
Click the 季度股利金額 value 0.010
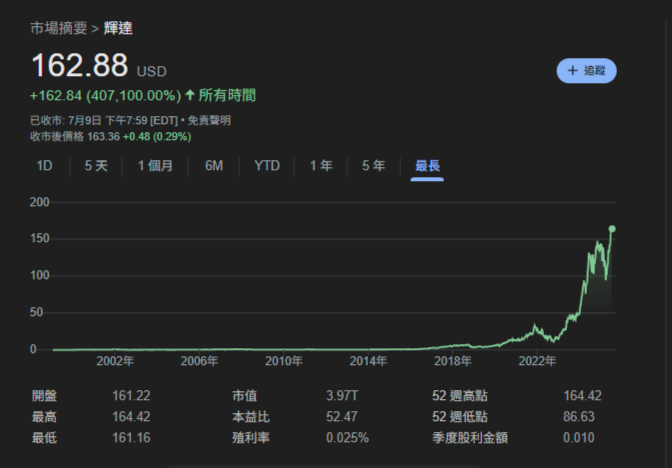point(579,438)
